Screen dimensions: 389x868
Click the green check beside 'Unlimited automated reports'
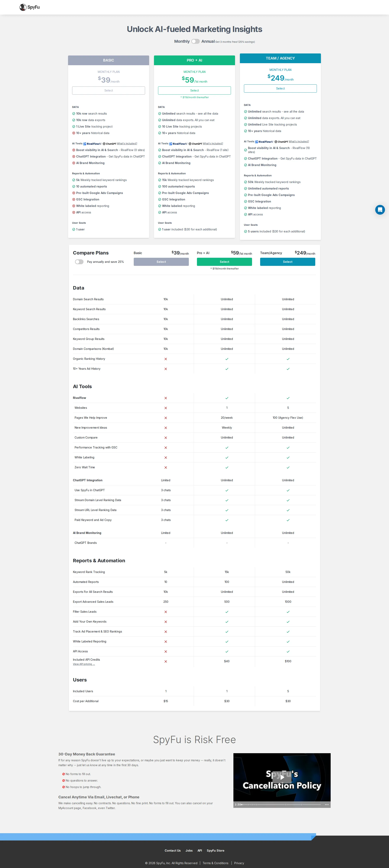(245, 189)
